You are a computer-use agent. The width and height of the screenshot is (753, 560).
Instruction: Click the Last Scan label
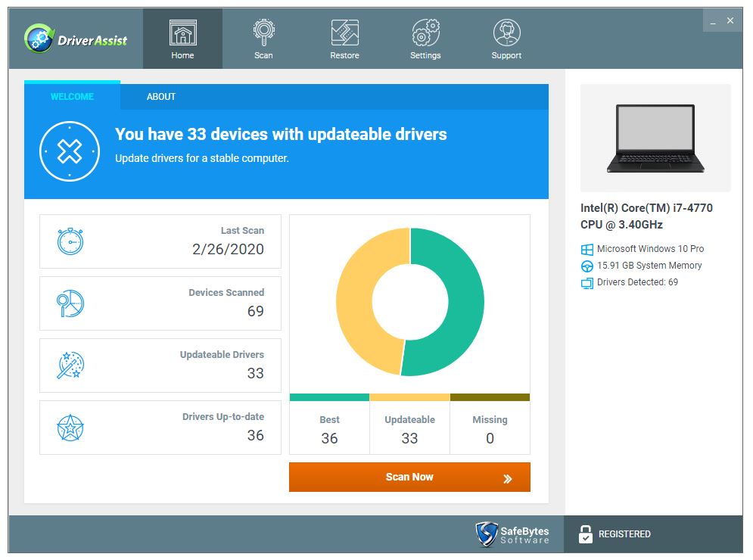click(242, 231)
